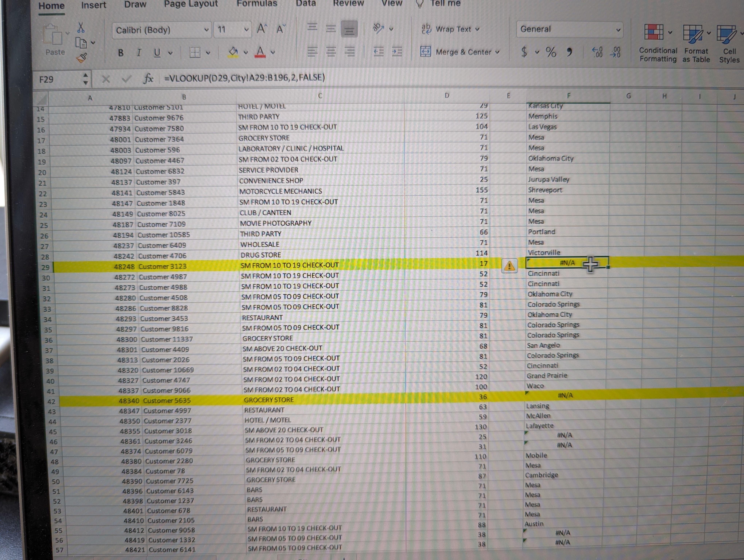Open the Conditional Formatting menu
This screenshot has height=560, width=744.
[658, 43]
